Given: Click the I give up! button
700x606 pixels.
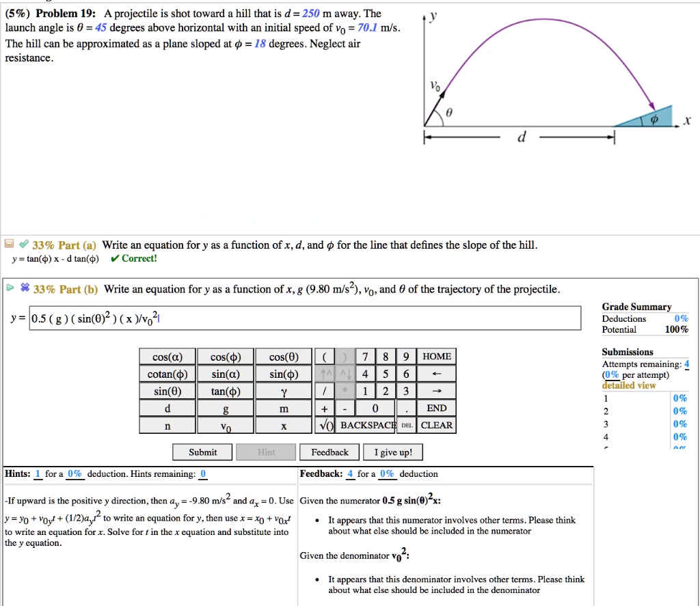Looking at the screenshot, I should click(393, 452).
